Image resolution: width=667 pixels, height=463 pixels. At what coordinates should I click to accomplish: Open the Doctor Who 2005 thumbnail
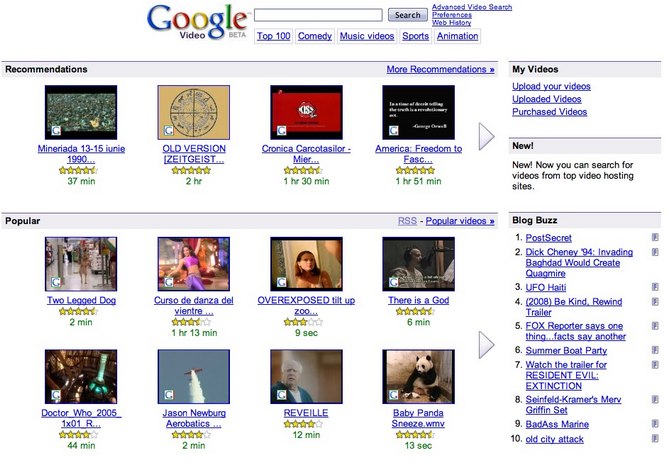point(81,377)
